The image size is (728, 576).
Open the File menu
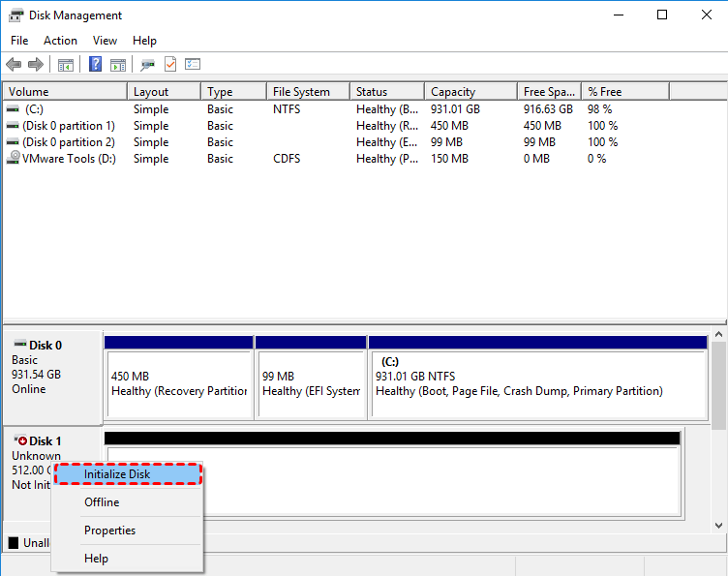[19, 41]
